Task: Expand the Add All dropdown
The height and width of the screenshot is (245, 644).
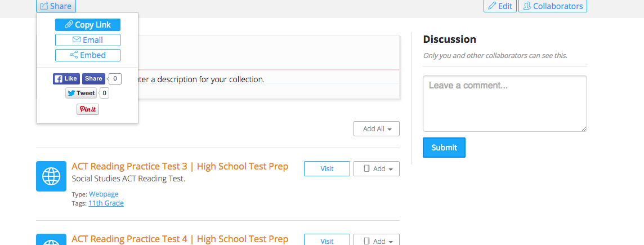Action: coord(377,128)
